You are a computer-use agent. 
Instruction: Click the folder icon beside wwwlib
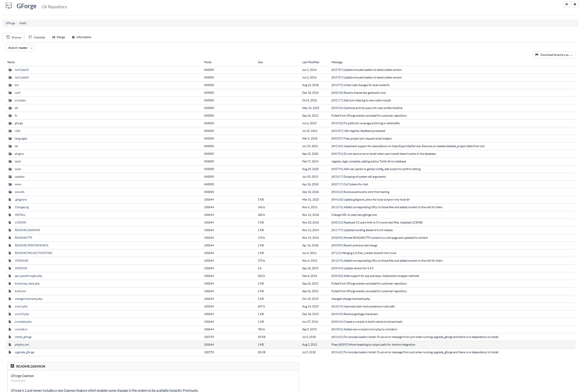10,192
